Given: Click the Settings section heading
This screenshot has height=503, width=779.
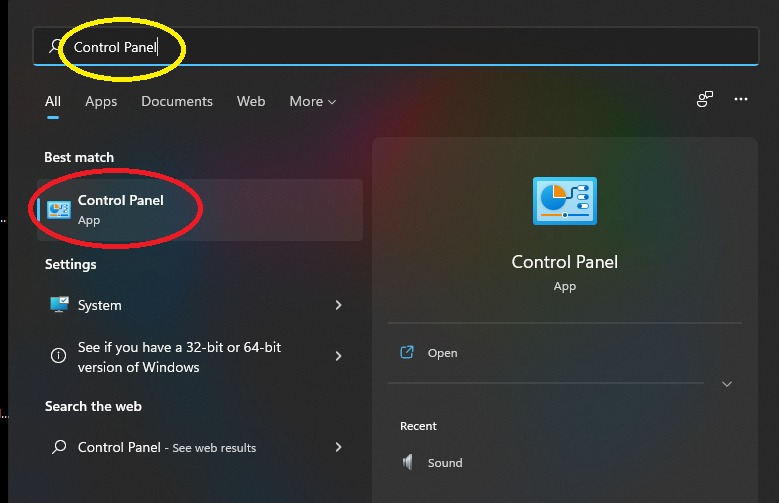Looking at the screenshot, I should (x=71, y=264).
